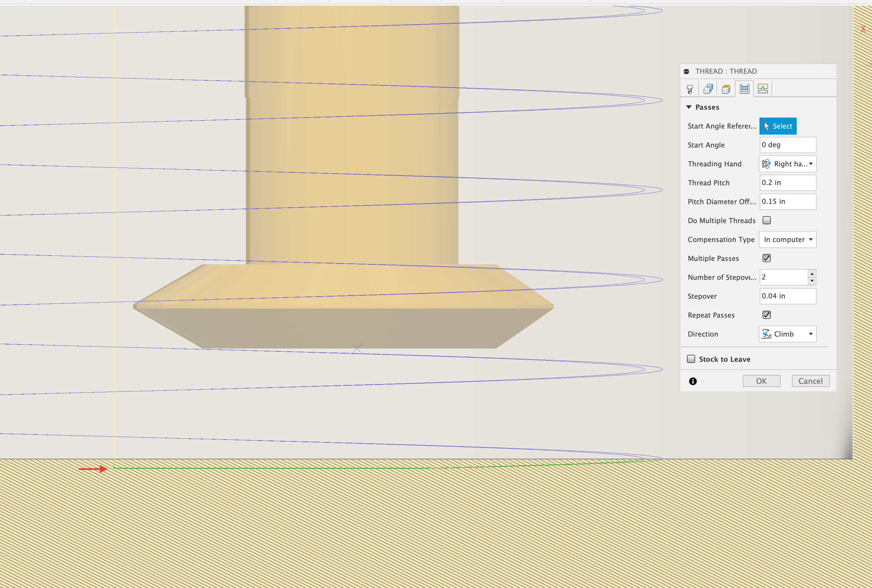Click the Threading Hand direction icon
The image size is (872, 588).
pos(766,164)
